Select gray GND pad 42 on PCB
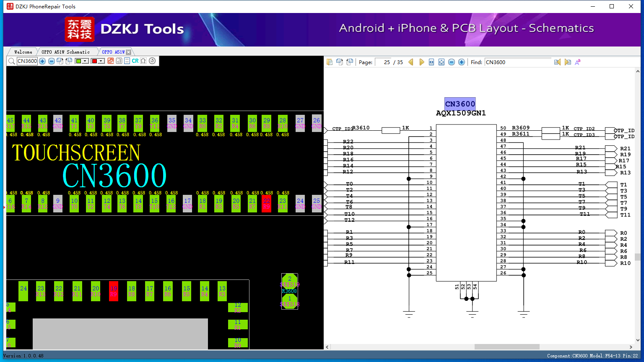The image size is (644, 362). tap(58, 123)
